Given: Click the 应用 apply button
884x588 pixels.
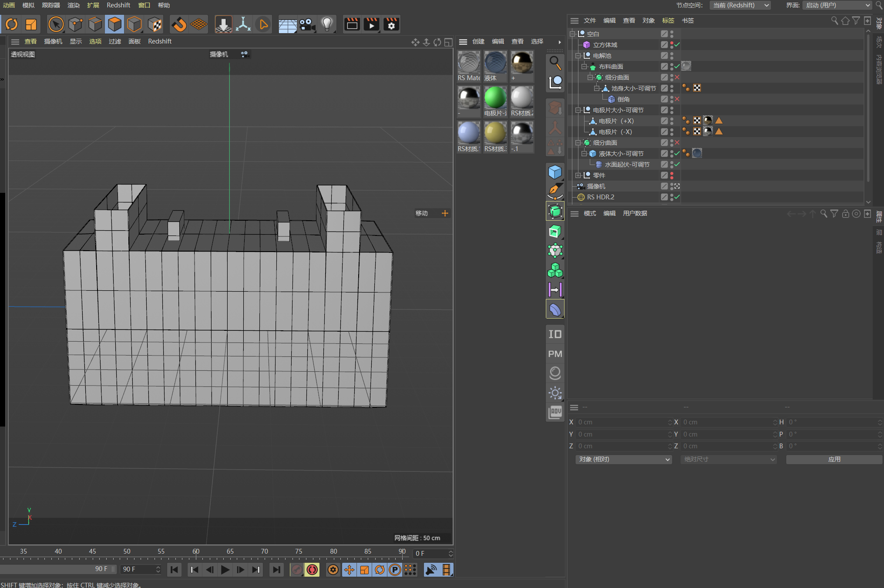Looking at the screenshot, I should click(x=834, y=459).
